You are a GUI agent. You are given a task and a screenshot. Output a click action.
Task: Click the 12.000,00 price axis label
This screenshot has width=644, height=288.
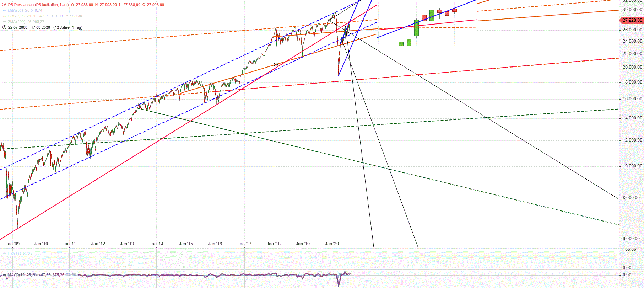[x=632, y=140]
